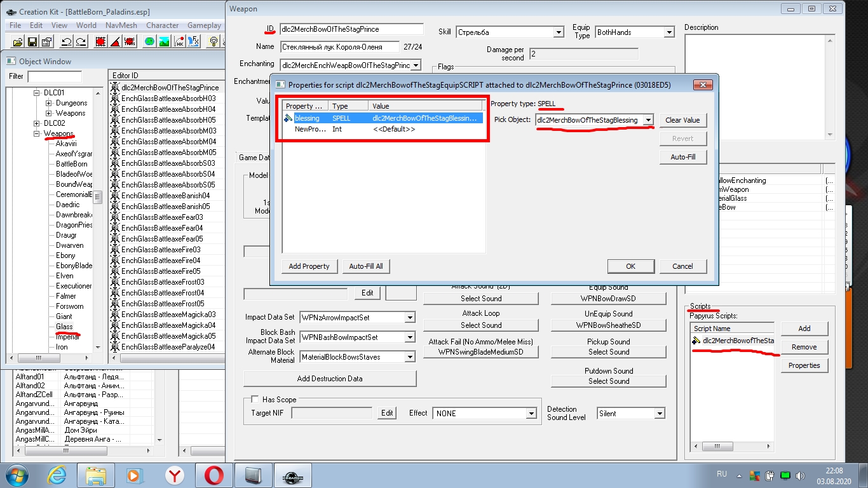The image size is (868, 488).
Task: Toggle the snap to grid toolbar icon
Action: (x=100, y=42)
